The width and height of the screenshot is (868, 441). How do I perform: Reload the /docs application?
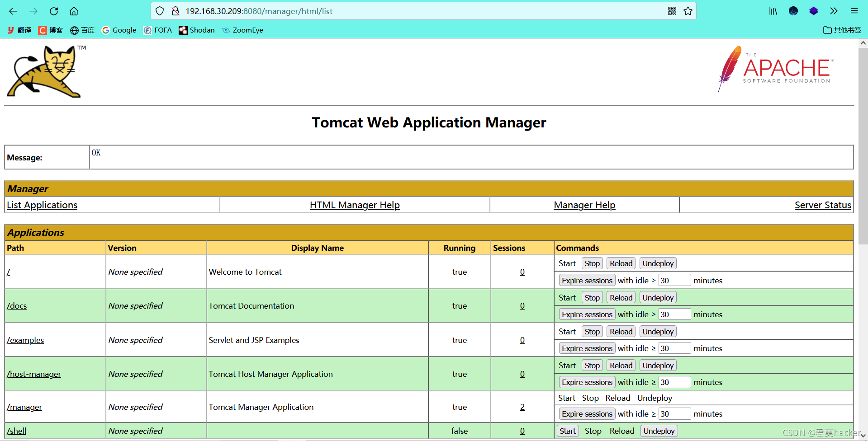click(x=621, y=297)
